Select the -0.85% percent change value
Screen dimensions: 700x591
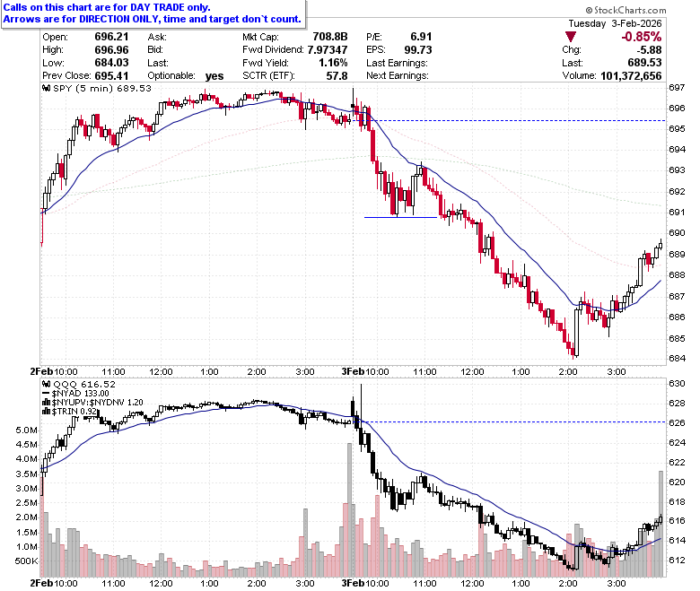point(642,37)
